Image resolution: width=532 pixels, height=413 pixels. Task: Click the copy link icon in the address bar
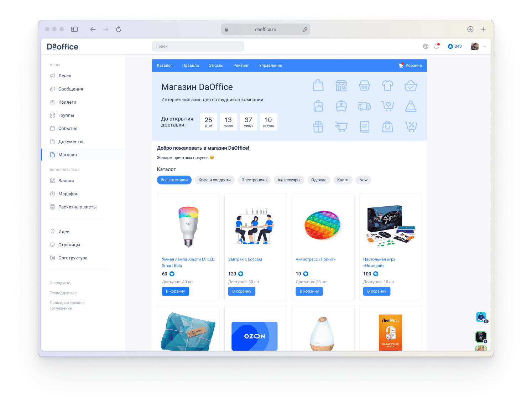pos(305,30)
